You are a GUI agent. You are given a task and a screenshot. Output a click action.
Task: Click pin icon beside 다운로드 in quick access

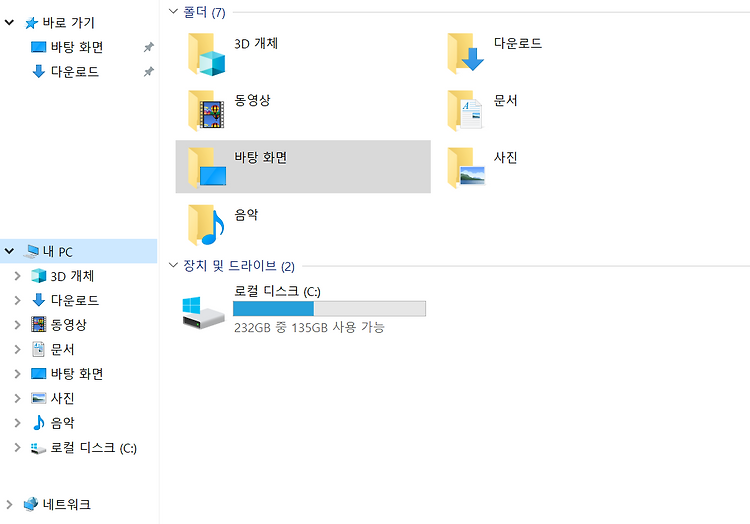149,72
